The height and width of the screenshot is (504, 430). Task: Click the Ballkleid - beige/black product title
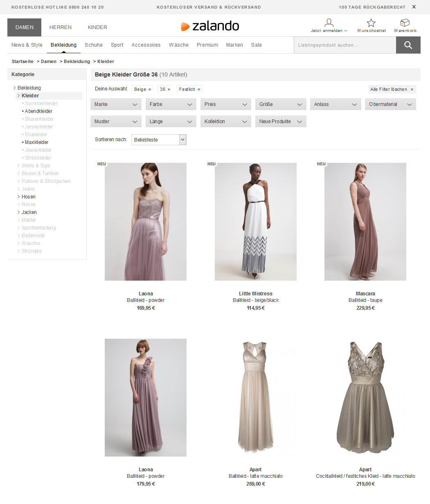coord(256,300)
